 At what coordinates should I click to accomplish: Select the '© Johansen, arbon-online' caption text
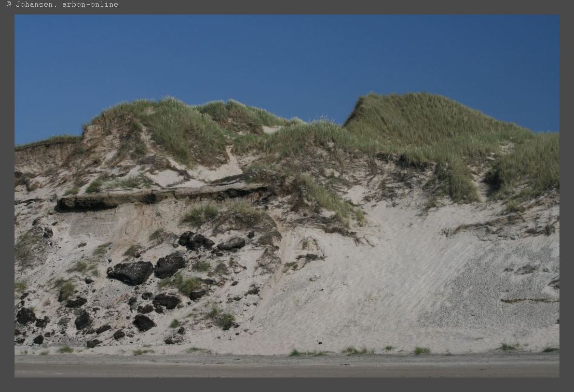coord(62,4)
